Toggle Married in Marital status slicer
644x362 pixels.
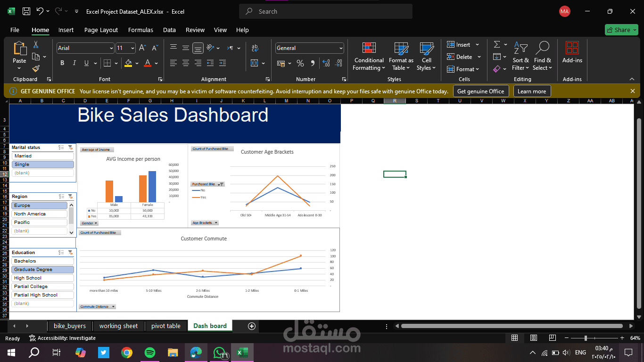point(42,156)
